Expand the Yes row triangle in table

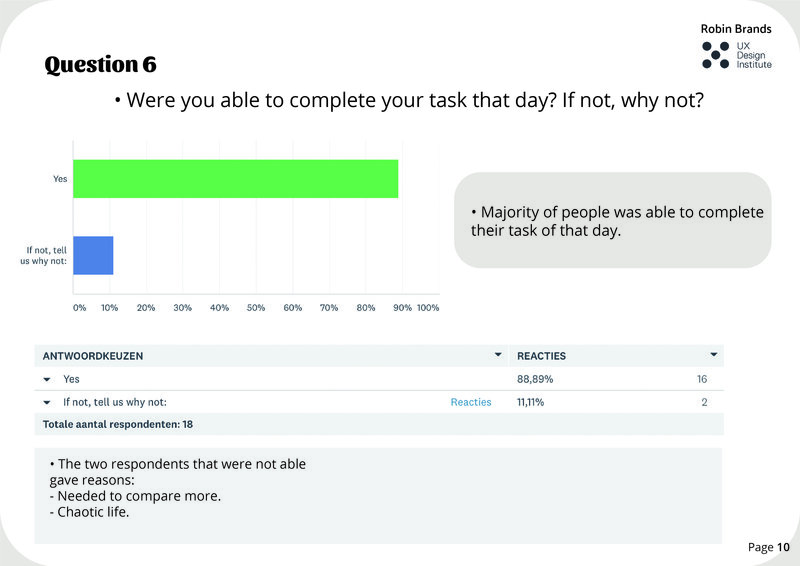coord(46,380)
